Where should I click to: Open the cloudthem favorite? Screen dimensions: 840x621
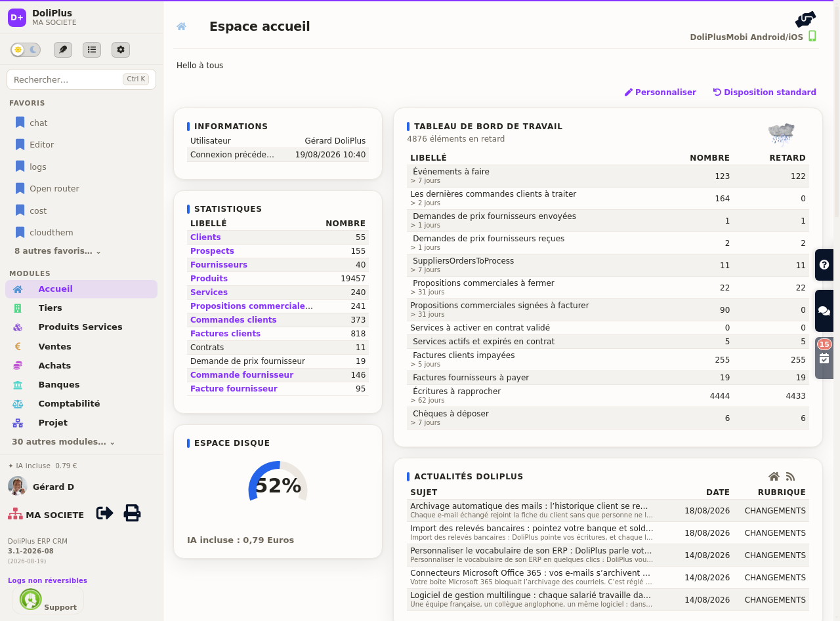click(51, 232)
